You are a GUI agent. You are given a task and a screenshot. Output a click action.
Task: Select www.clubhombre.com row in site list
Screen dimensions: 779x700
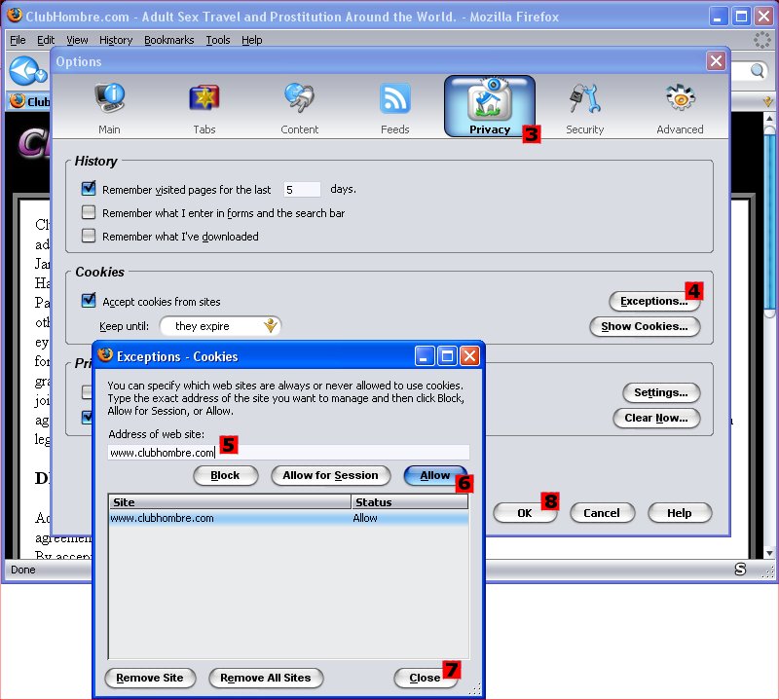coord(288,518)
